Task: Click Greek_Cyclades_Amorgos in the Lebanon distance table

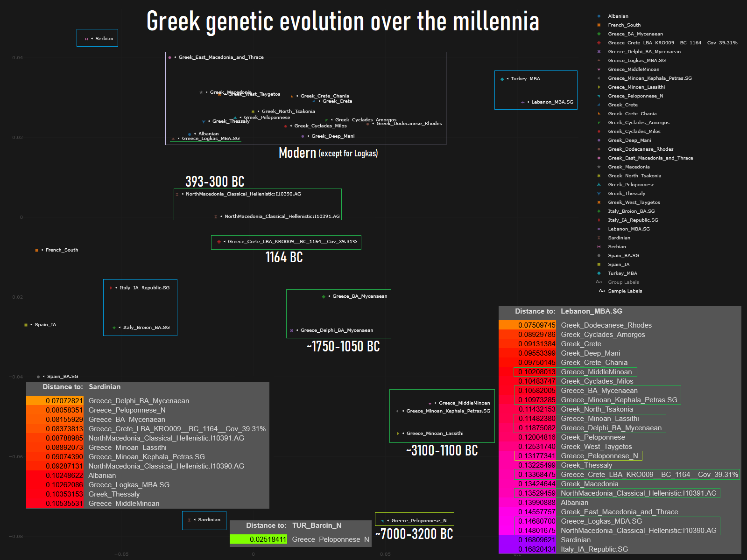Action: pyautogui.click(x=603, y=335)
